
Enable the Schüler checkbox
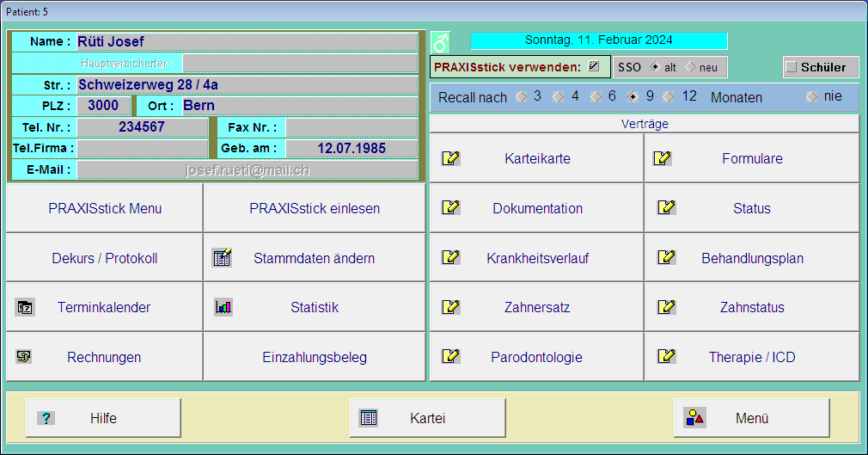pyautogui.click(x=792, y=67)
